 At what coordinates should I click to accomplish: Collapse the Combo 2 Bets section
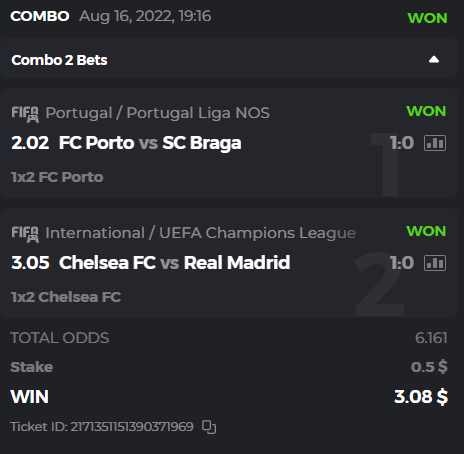coord(434,60)
